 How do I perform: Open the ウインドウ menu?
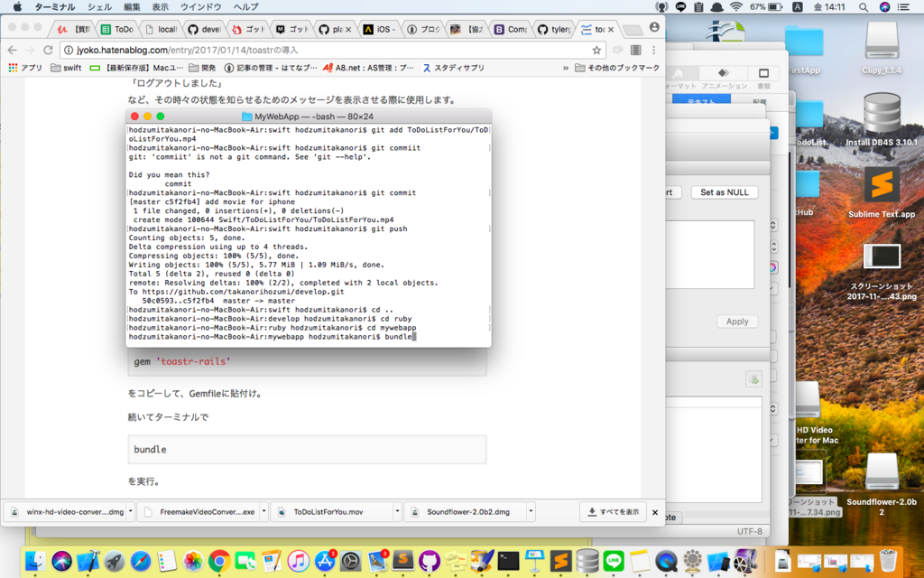point(201,7)
